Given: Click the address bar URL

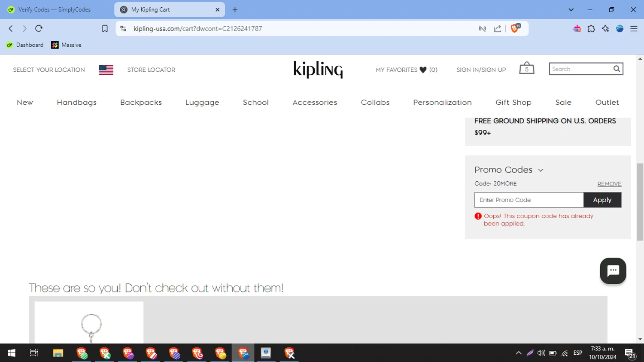Looking at the screenshot, I should (197, 28).
